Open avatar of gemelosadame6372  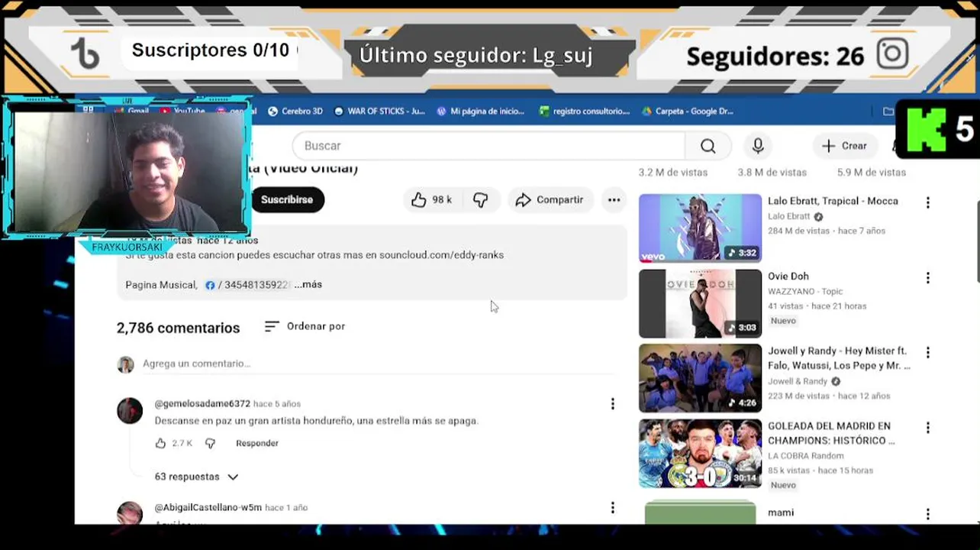tap(130, 411)
